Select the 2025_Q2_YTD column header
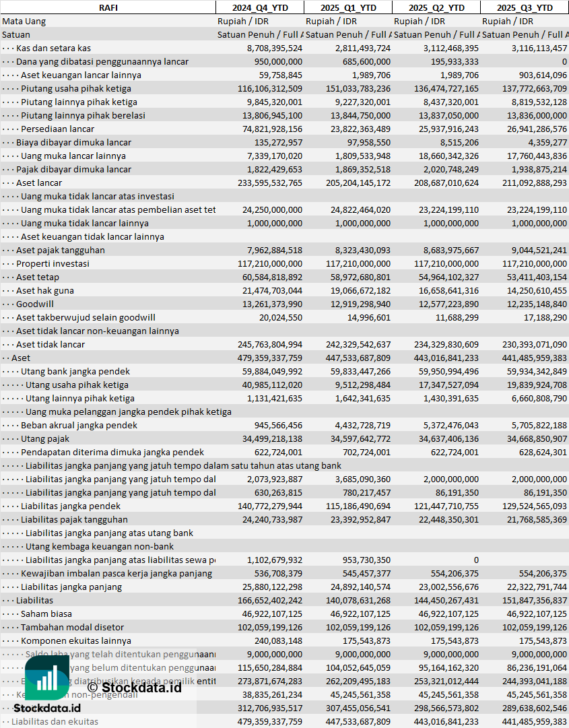 [436, 7]
